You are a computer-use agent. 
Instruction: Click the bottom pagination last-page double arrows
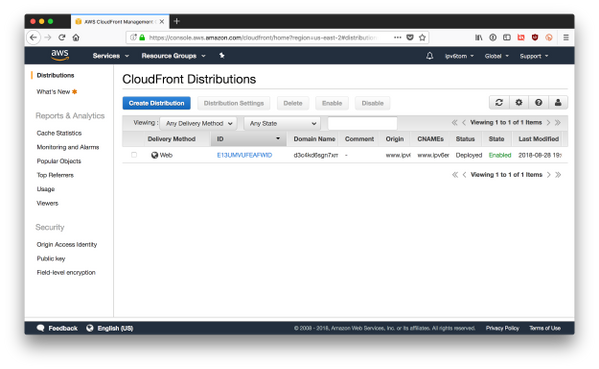coord(558,175)
